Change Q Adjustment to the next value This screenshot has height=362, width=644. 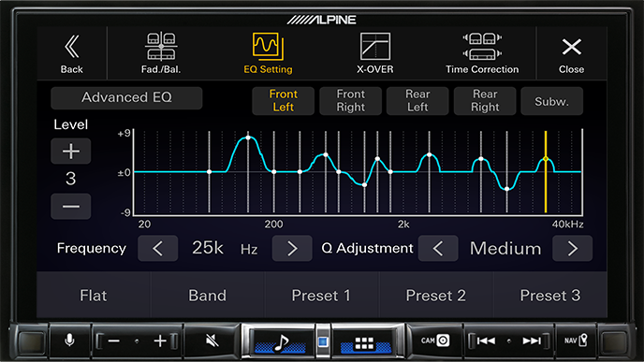(x=572, y=248)
